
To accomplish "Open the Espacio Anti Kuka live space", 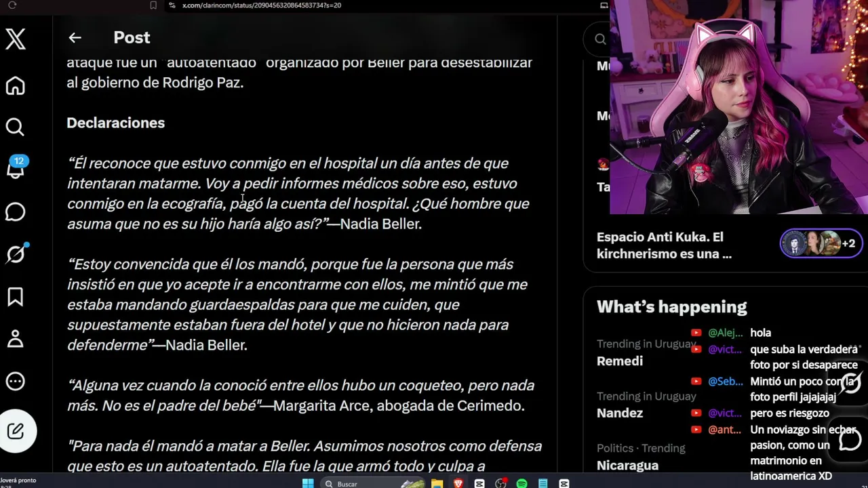I will 664,245.
